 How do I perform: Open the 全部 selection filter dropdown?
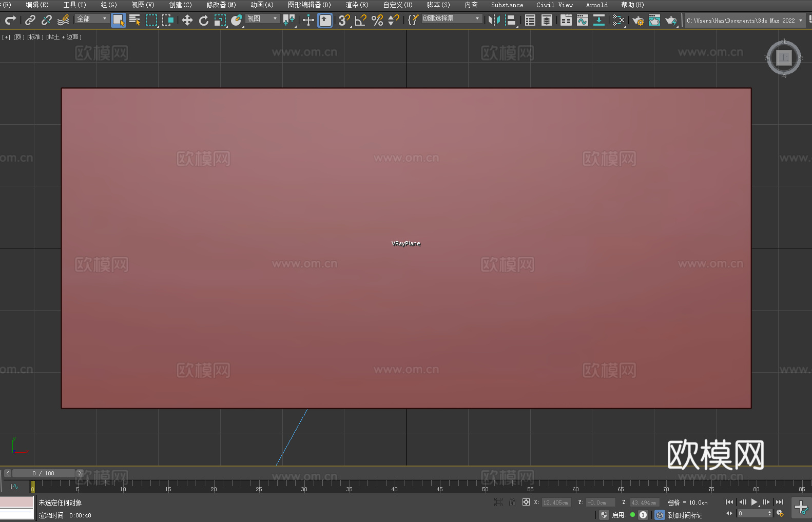(92, 18)
